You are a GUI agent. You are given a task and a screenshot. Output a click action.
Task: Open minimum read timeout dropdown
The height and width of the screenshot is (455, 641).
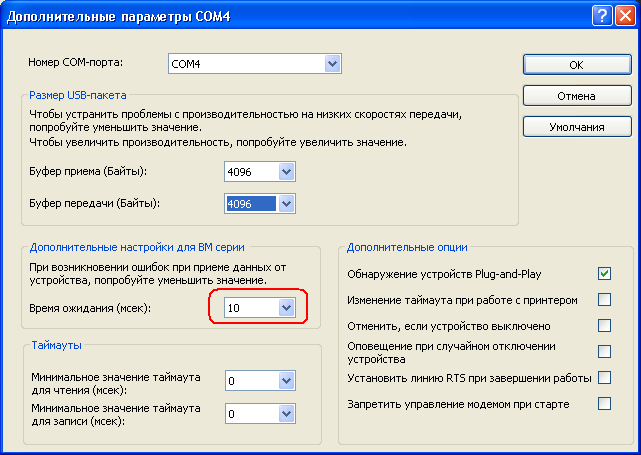pyautogui.click(x=287, y=381)
